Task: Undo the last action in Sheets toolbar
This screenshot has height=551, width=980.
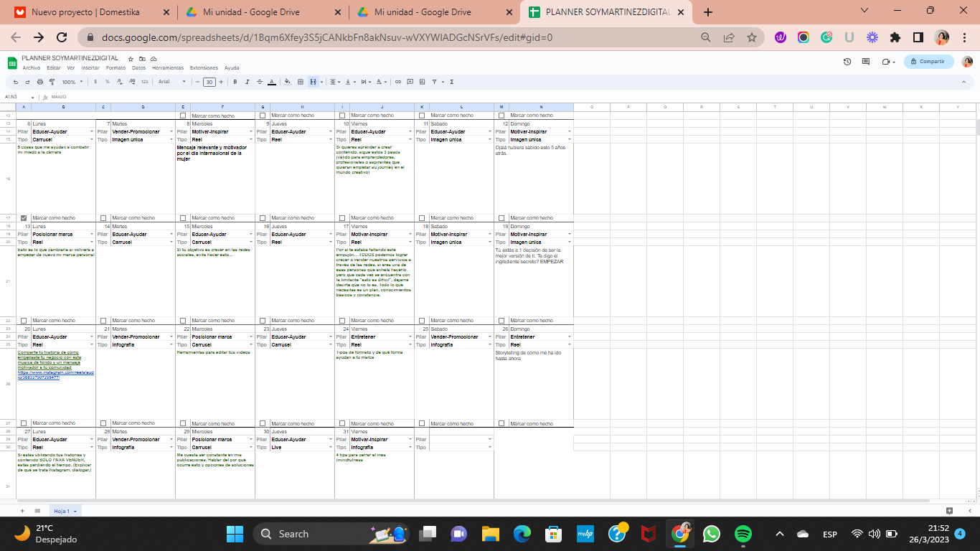Action: (x=16, y=82)
